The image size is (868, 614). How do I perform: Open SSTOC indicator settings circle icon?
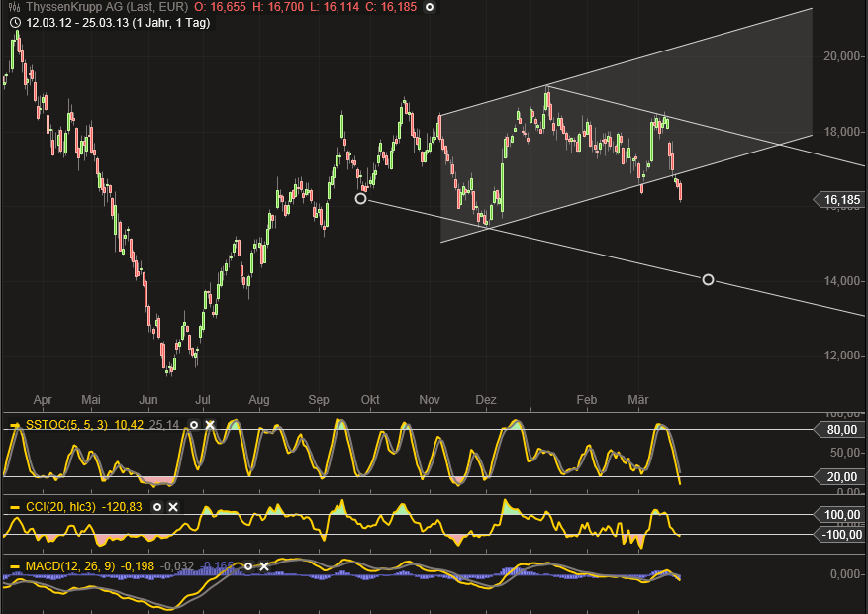tap(194, 425)
